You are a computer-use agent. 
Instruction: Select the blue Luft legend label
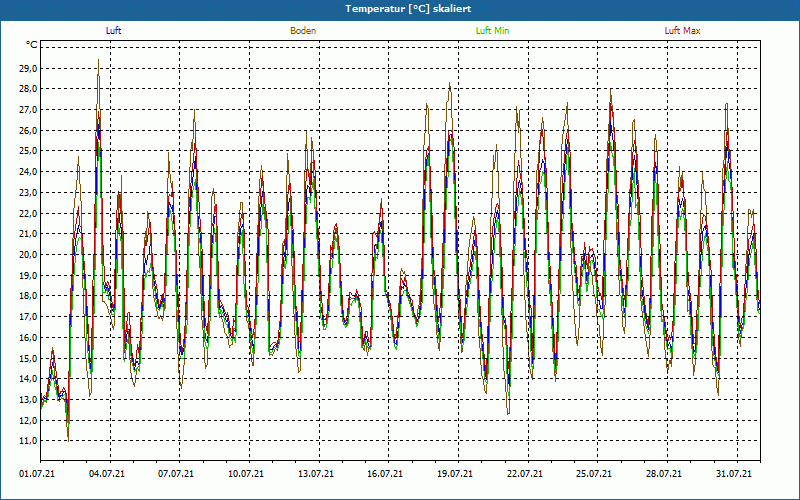point(113,31)
